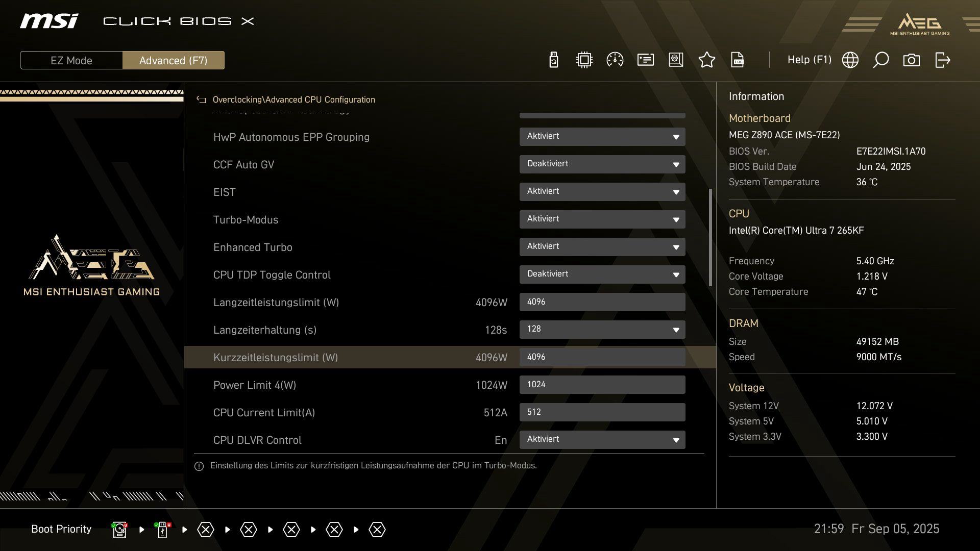
Task: Expand the Langzeiterhaltung (s) 128 dropdown
Action: click(602, 330)
